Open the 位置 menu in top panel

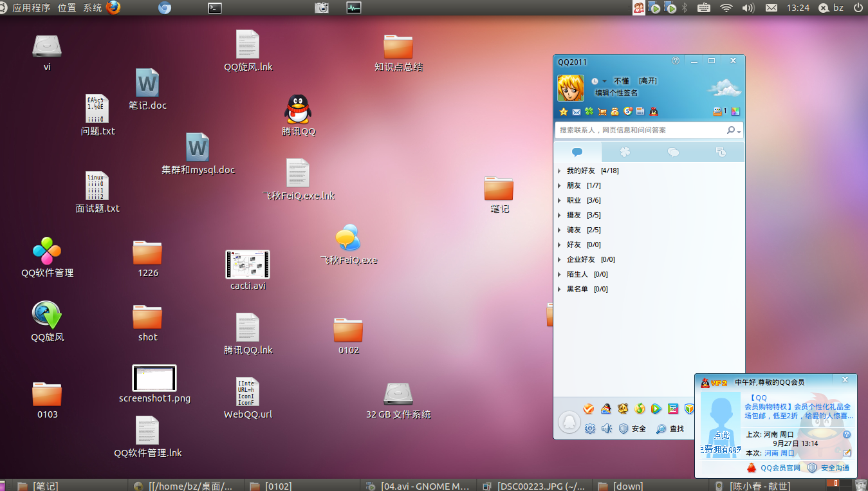(x=66, y=8)
